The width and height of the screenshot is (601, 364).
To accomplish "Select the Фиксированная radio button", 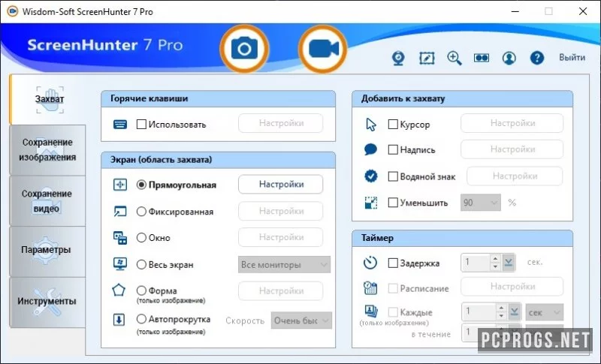I will 141,212.
